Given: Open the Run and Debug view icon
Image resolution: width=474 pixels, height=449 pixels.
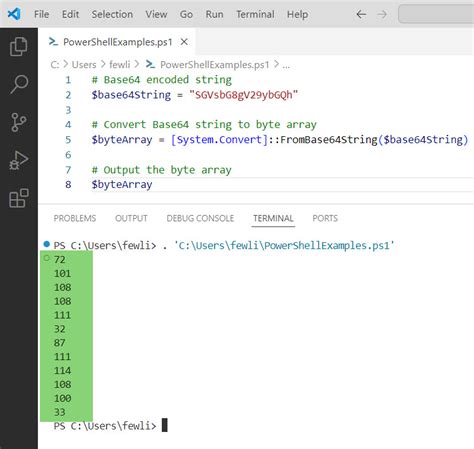Looking at the screenshot, I should click(x=19, y=160).
